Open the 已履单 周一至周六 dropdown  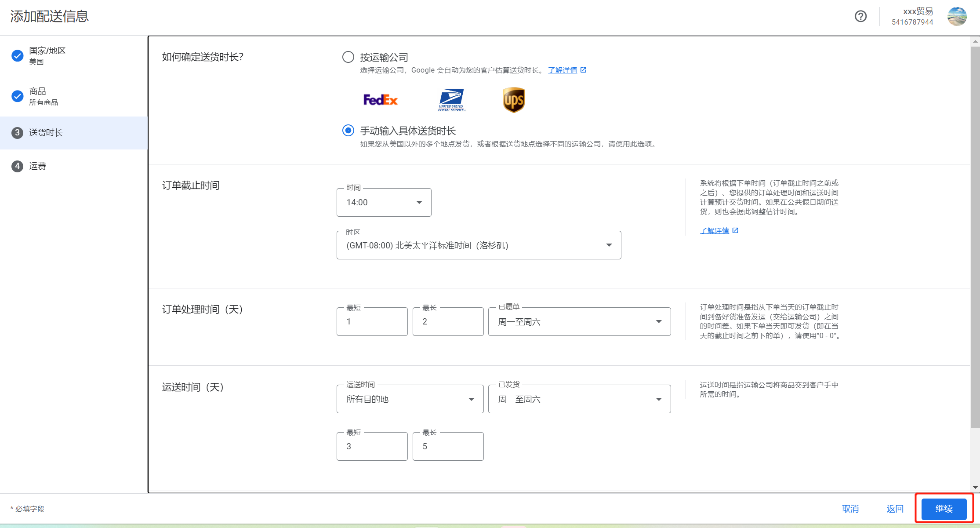pos(579,322)
